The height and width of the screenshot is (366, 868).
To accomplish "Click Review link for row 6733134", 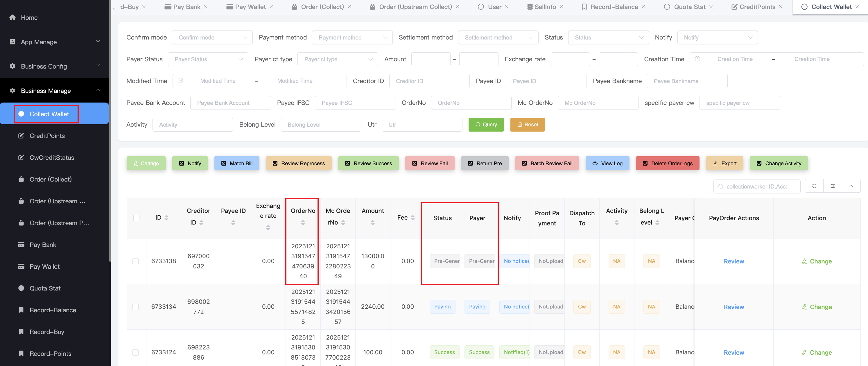I will (x=733, y=307).
